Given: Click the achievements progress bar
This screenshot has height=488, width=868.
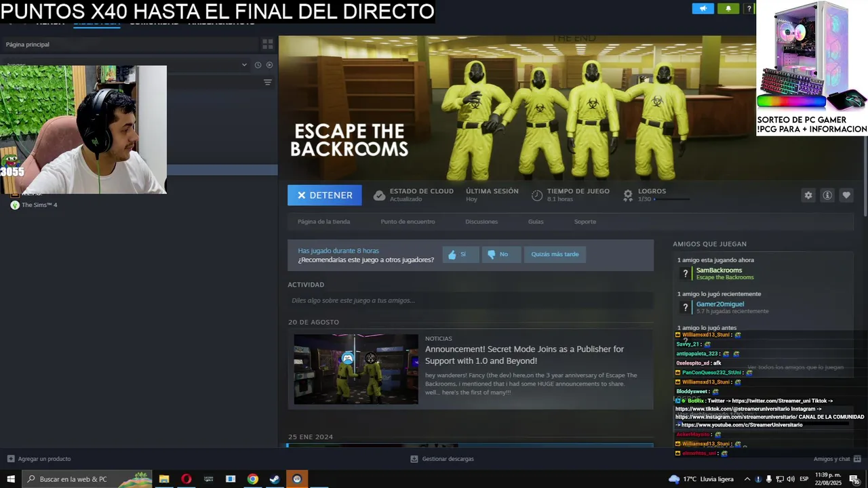Looking at the screenshot, I should pyautogui.click(x=672, y=199).
